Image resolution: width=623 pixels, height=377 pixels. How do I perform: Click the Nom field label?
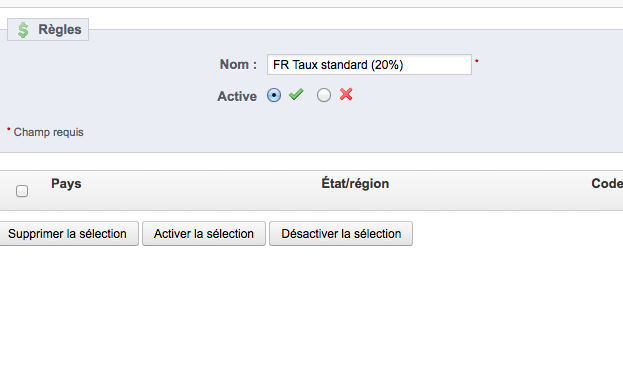coord(238,64)
